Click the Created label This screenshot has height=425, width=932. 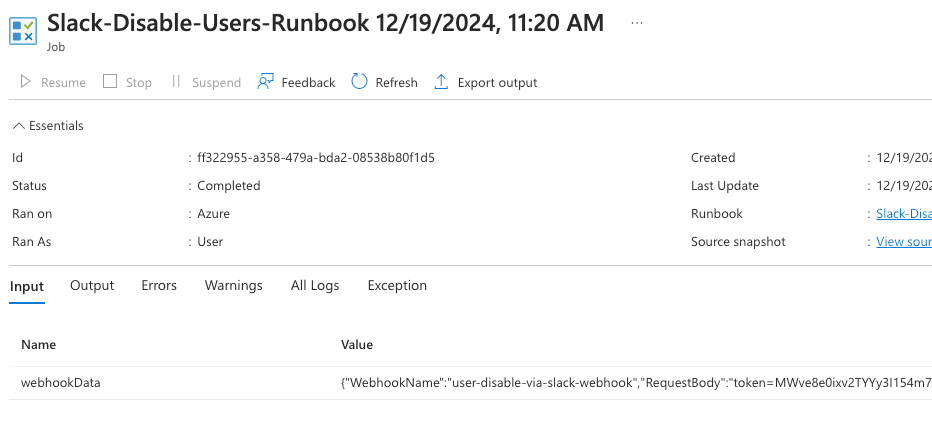tap(713, 158)
